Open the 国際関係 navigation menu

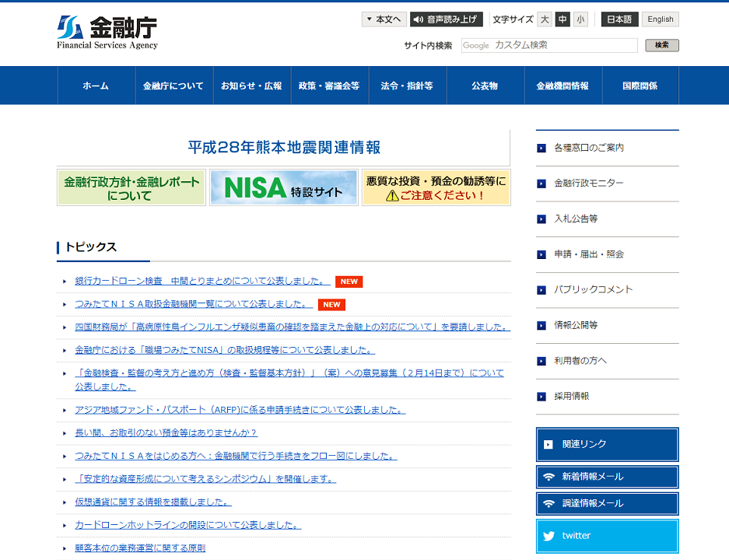[x=640, y=86]
